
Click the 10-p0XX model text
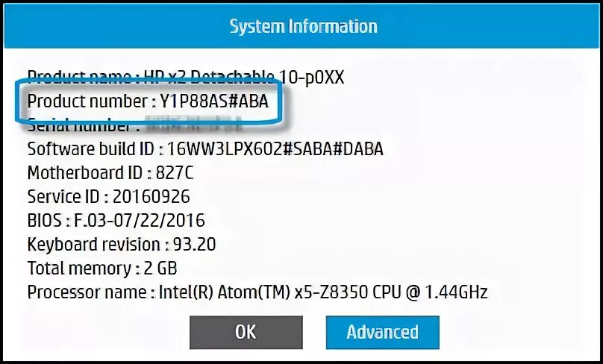pos(311,78)
